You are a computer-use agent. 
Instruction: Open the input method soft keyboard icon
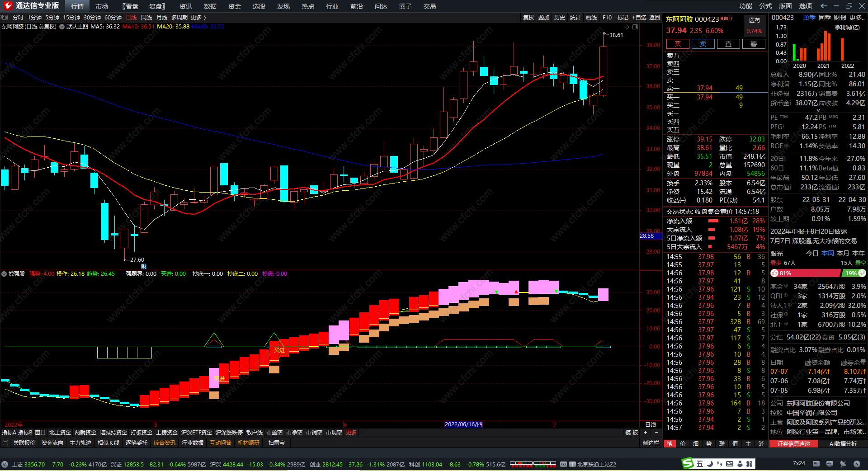point(730,464)
